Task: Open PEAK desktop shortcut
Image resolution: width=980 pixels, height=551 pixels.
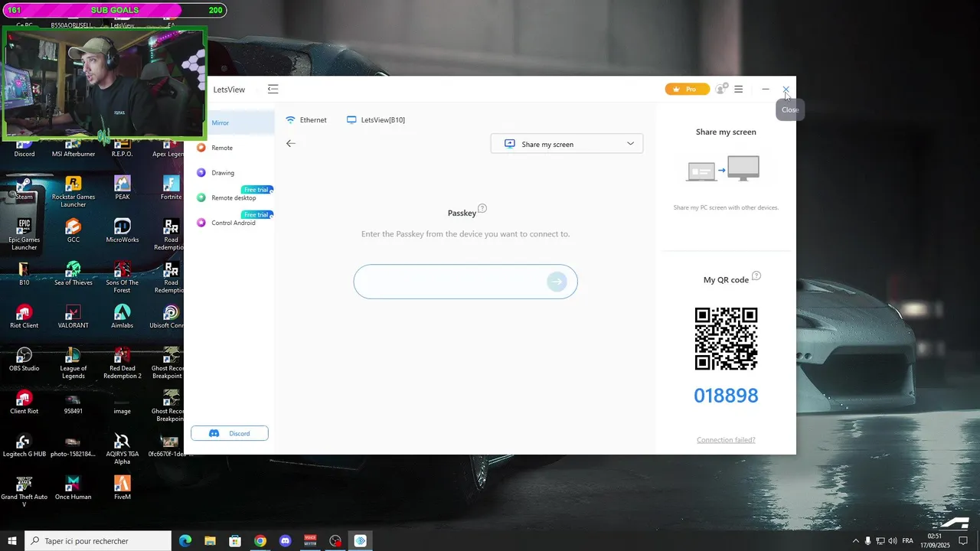Action: coord(122,188)
